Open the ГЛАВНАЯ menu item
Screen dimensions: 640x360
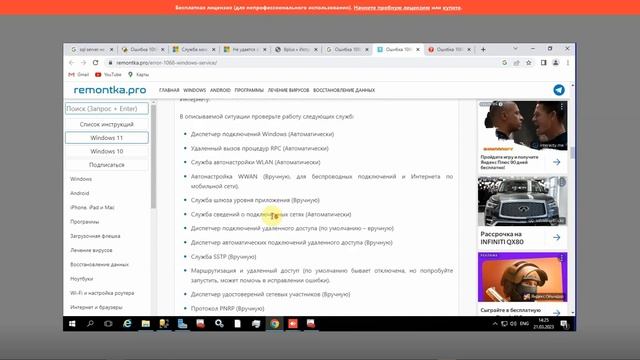(169, 90)
